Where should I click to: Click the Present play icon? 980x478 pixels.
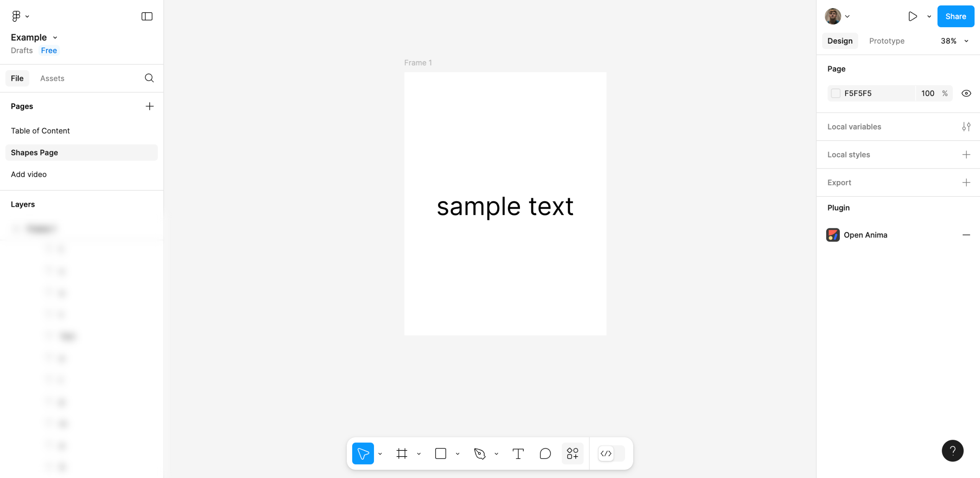913,16
